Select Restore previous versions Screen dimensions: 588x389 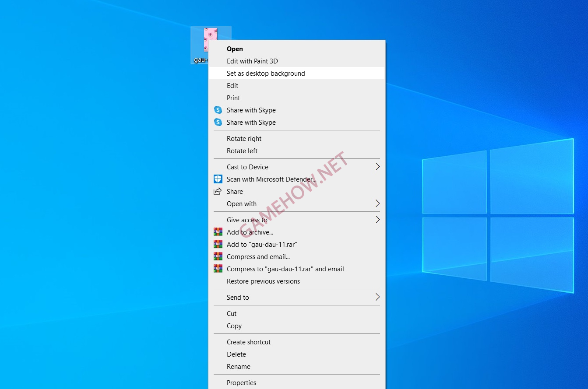pos(263,281)
